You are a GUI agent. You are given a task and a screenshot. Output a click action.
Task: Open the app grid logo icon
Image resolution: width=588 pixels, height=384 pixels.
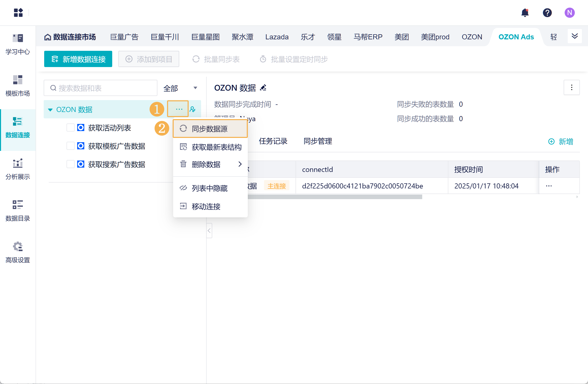coord(18,12)
